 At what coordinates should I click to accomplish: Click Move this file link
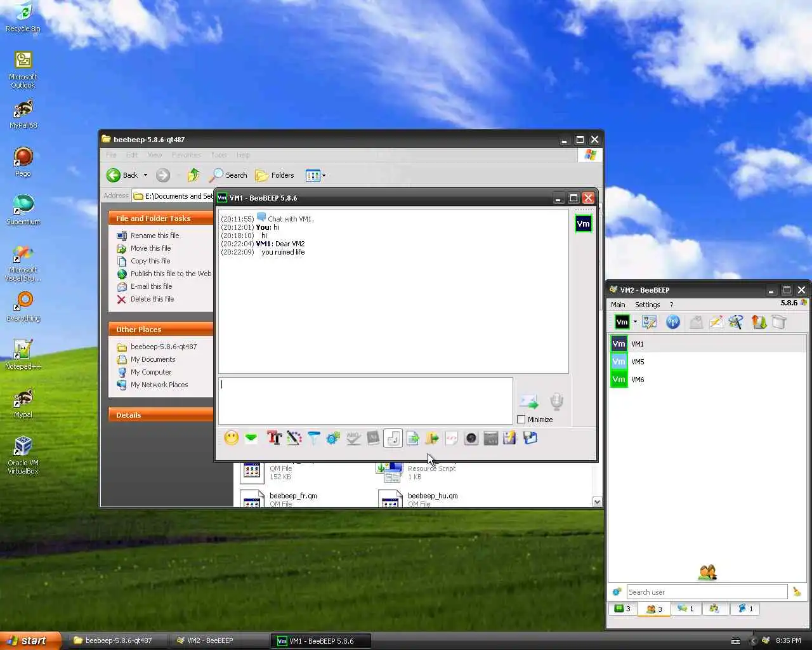point(151,248)
